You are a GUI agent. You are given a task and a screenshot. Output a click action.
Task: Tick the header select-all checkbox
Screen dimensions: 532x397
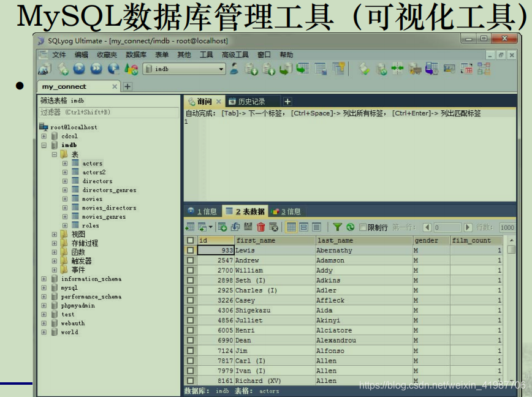tap(191, 240)
